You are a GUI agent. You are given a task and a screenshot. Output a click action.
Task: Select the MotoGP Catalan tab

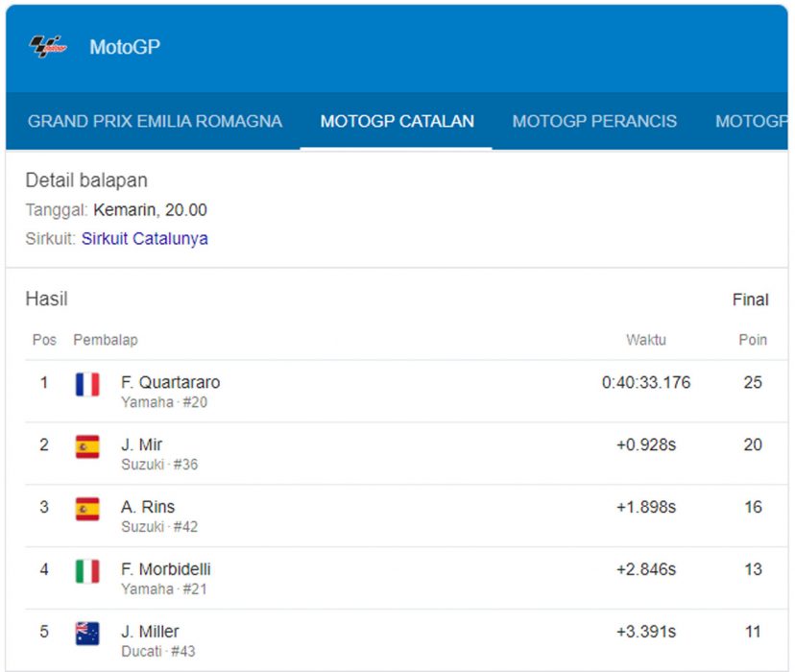coord(397,122)
